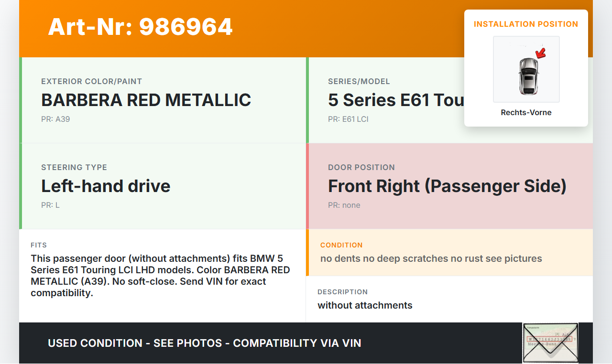Click the Left-hand drive steering value
612x364 pixels.
point(106,186)
